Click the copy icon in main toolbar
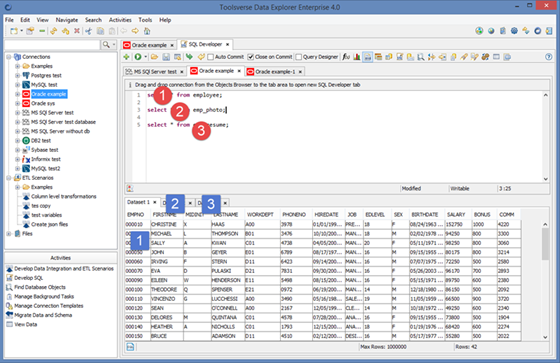This screenshot has width=560, height=363. [x=100, y=31]
